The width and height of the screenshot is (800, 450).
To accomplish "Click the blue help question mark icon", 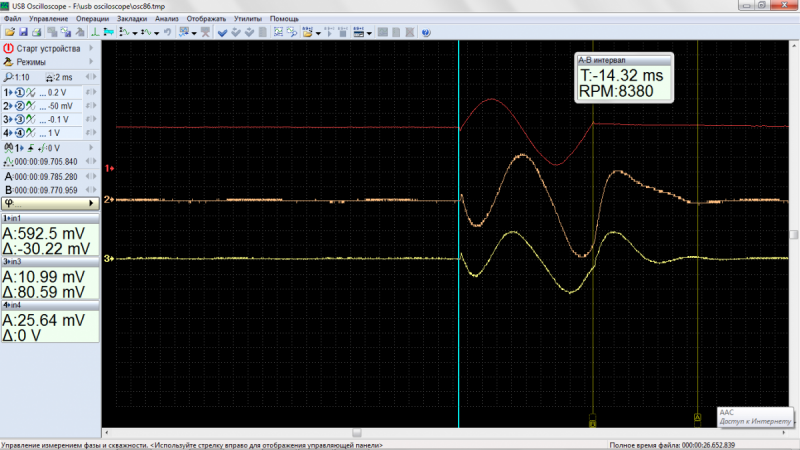I will [x=425, y=32].
